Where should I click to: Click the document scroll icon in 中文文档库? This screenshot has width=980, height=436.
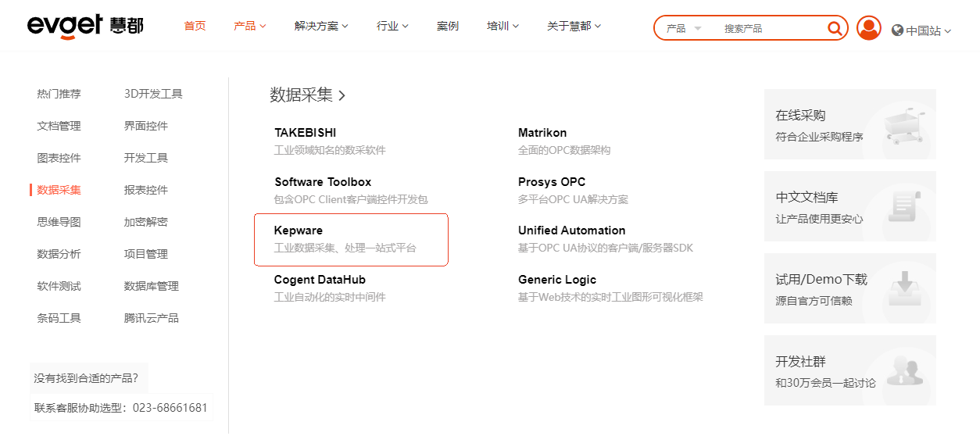pos(905,206)
